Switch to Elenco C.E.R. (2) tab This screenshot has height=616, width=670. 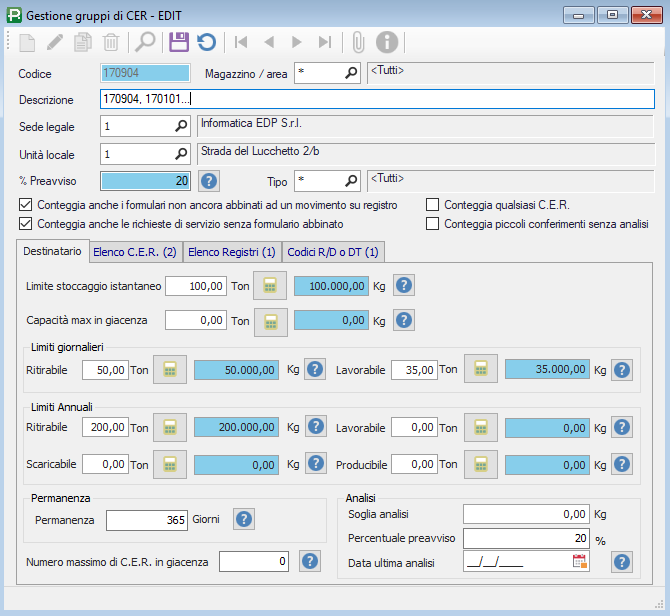[x=134, y=252]
